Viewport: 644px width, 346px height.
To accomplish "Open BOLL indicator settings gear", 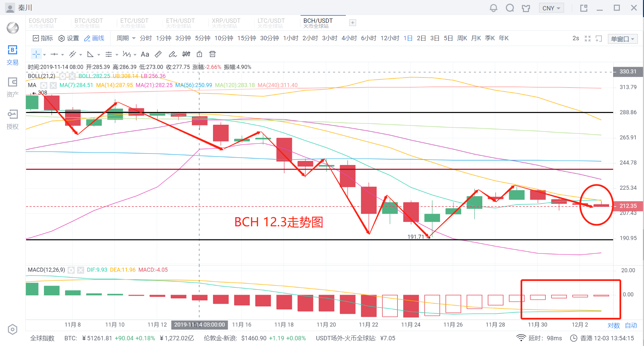I will (x=63, y=76).
